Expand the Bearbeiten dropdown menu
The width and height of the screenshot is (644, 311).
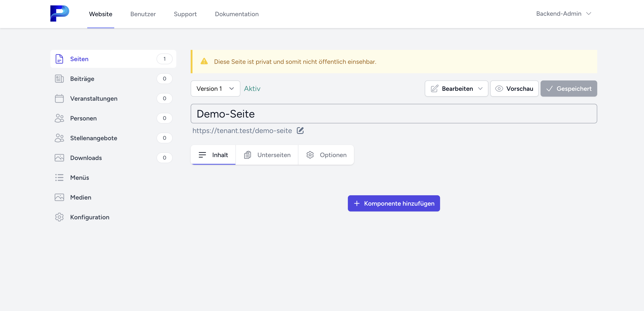tap(456, 89)
